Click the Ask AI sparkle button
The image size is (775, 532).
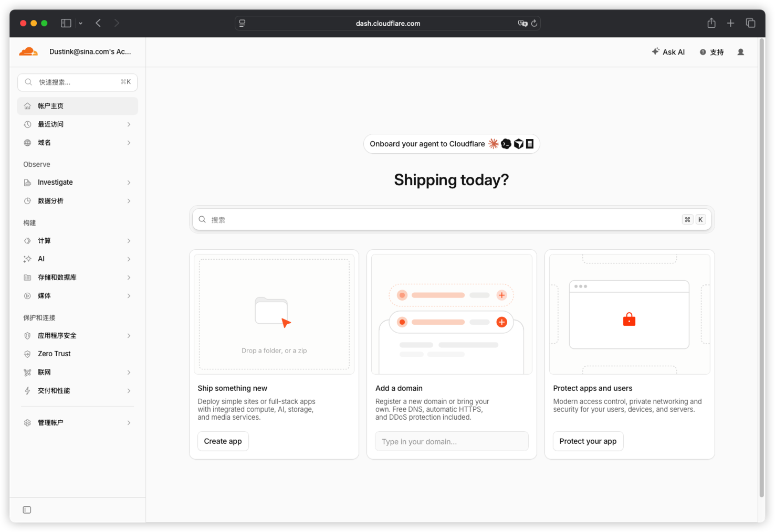coord(668,52)
